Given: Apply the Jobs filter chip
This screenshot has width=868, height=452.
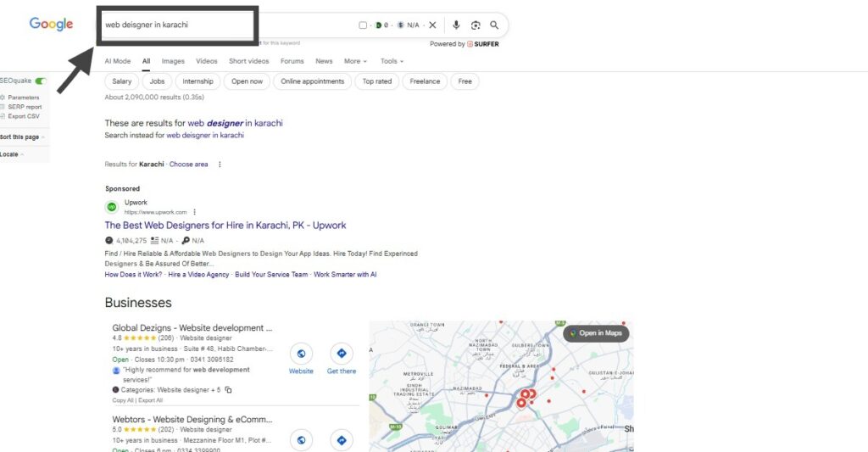Looking at the screenshot, I should (157, 81).
